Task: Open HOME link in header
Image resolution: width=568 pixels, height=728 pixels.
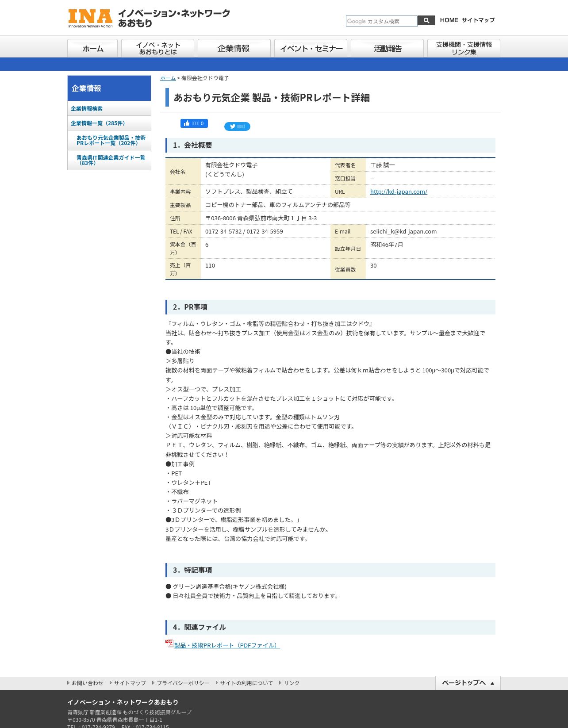Action: click(x=449, y=20)
